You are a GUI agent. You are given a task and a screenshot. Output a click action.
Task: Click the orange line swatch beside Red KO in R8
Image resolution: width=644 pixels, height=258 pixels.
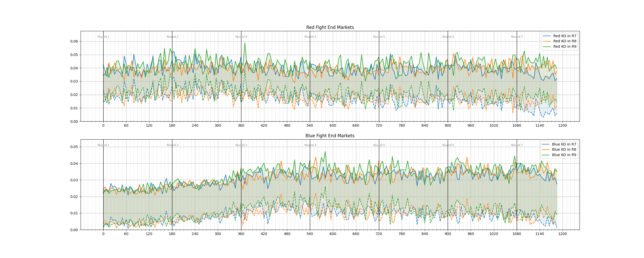click(547, 41)
